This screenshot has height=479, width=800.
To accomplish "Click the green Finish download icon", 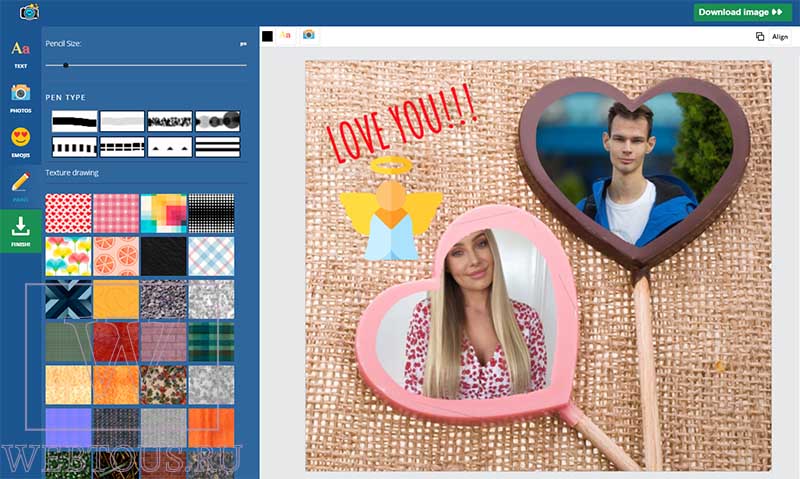I will coord(20,231).
